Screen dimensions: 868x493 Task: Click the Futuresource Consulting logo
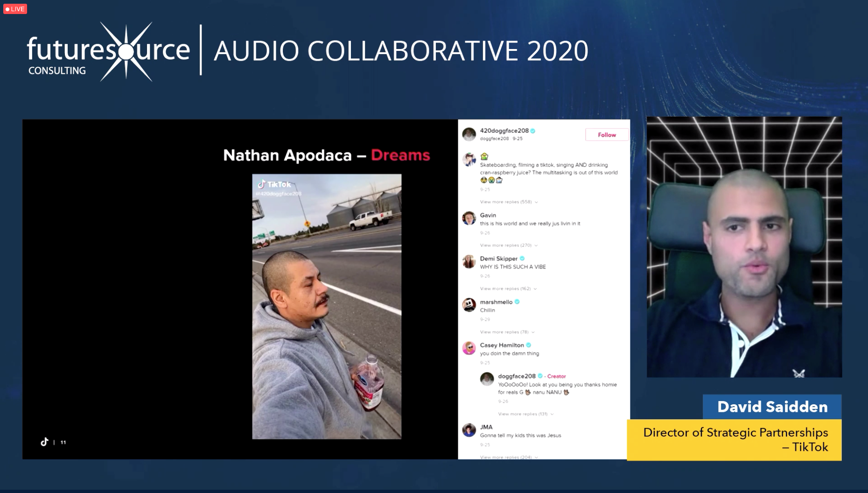(x=108, y=51)
